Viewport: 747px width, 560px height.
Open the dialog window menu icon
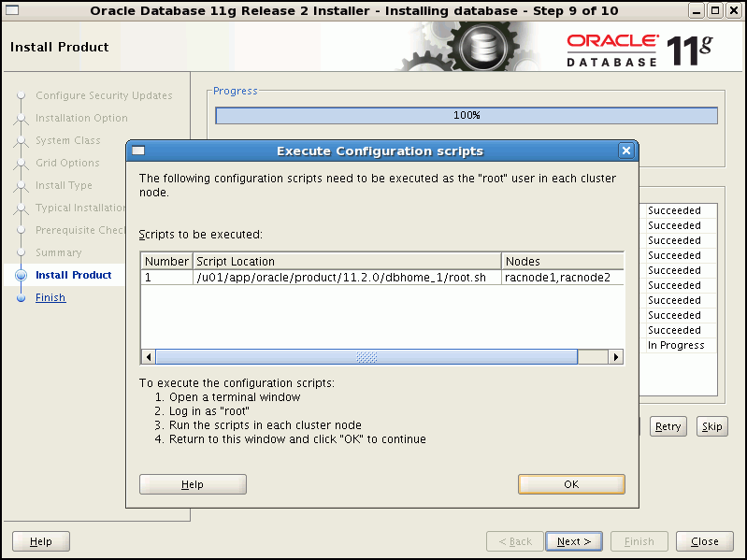[x=138, y=151]
